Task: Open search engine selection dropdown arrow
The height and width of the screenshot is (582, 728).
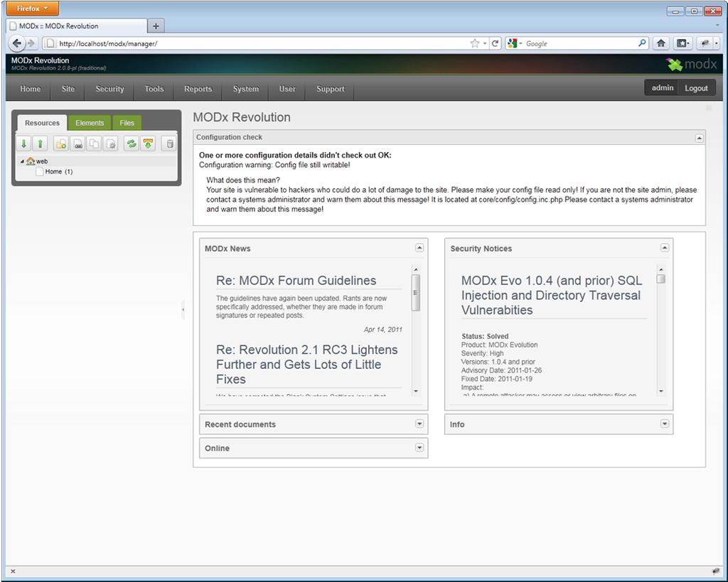Action: (x=520, y=43)
